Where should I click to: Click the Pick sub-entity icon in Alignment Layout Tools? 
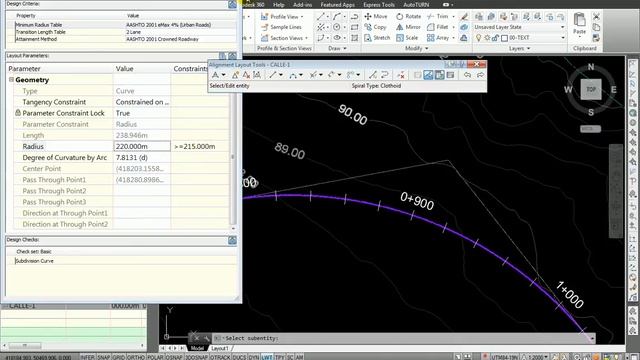[428, 75]
